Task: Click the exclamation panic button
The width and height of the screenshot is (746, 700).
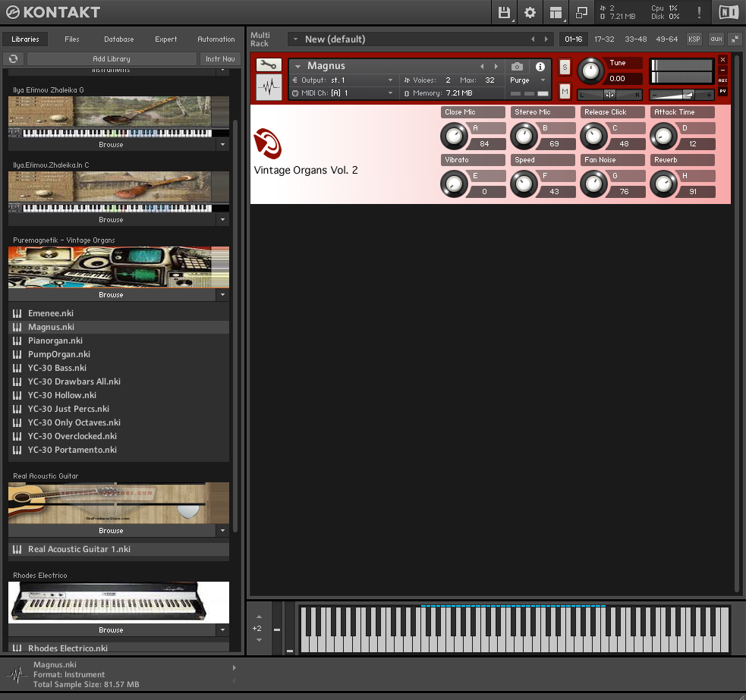Action: click(699, 12)
